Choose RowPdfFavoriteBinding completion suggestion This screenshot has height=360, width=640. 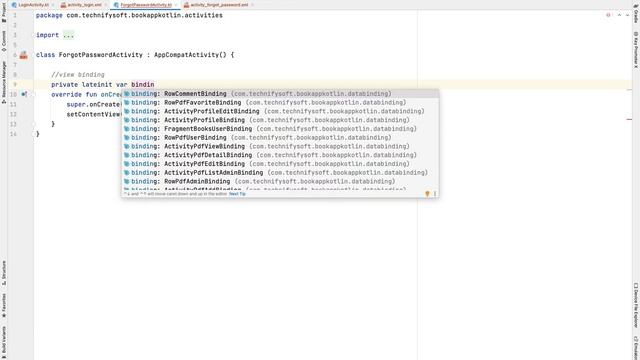[x=280, y=102]
